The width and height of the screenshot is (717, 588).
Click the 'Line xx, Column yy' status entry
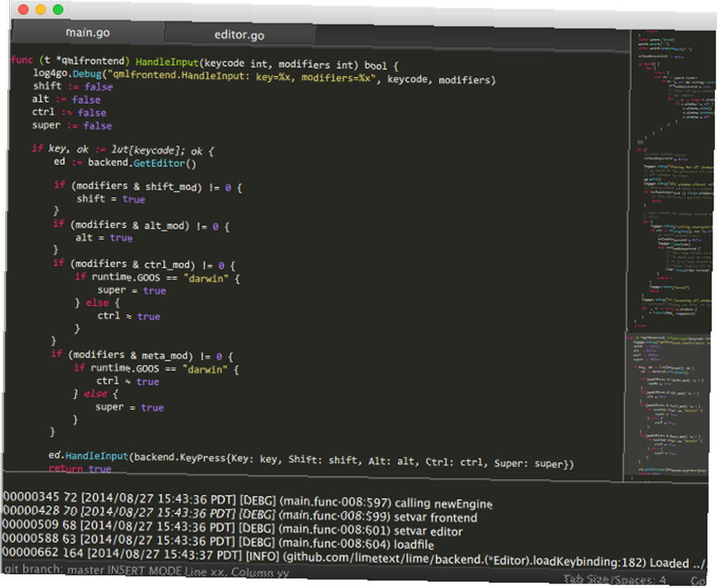pos(237,572)
